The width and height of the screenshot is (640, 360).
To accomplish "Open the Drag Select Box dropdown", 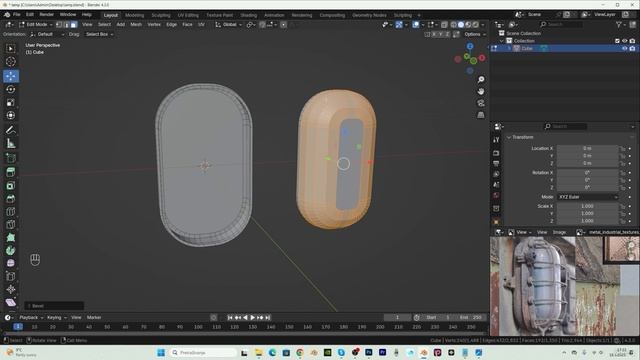I will [99, 34].
